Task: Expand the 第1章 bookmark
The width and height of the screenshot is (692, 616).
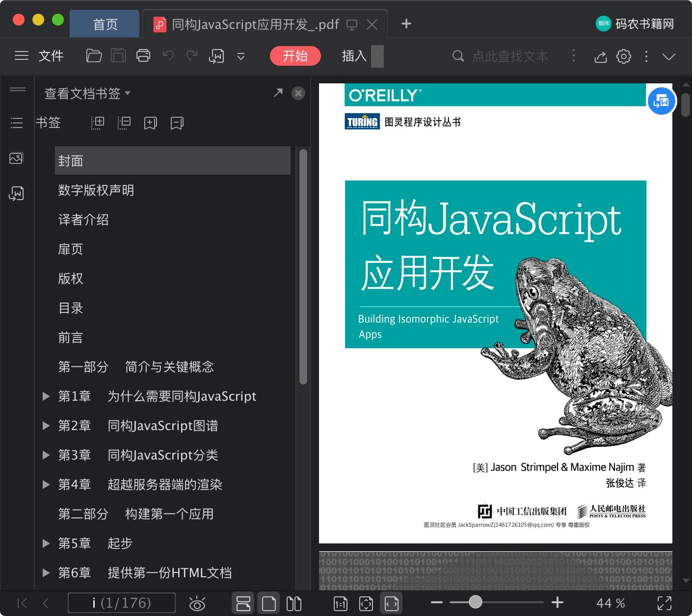Action: pyautogui.click(x=46, y=396)
